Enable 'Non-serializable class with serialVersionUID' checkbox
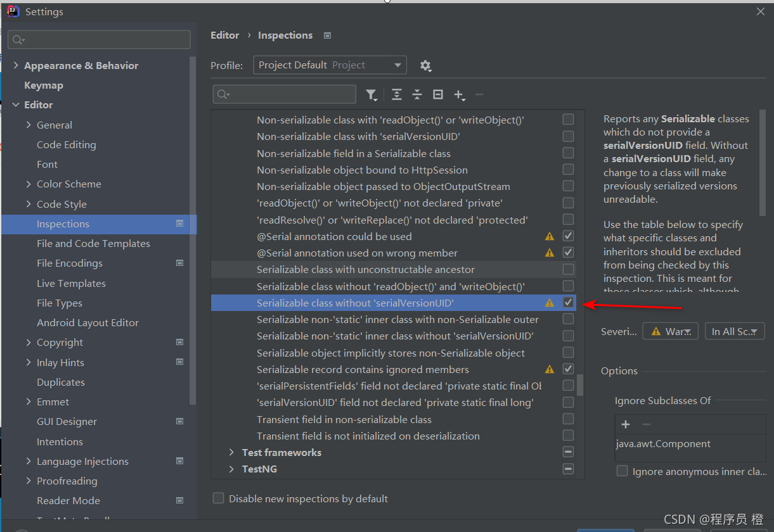 coord(568,136)
